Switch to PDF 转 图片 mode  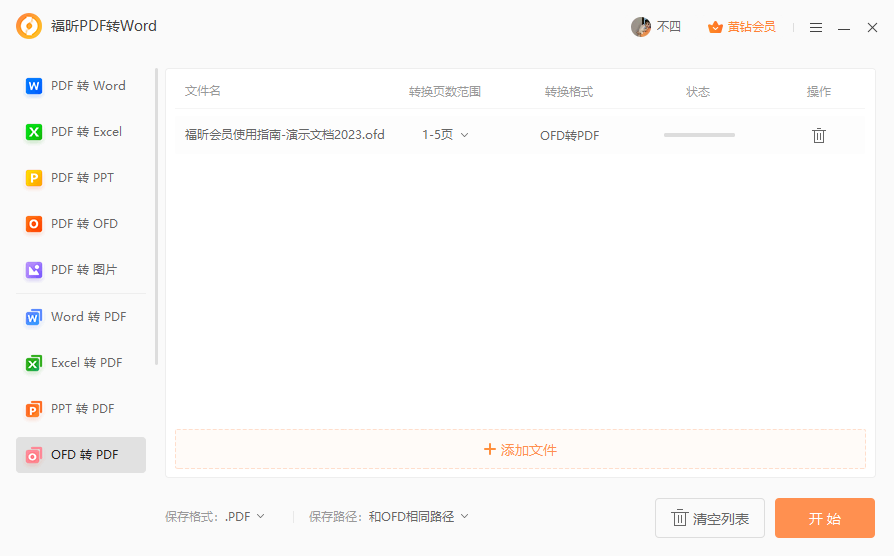point(81,270)
